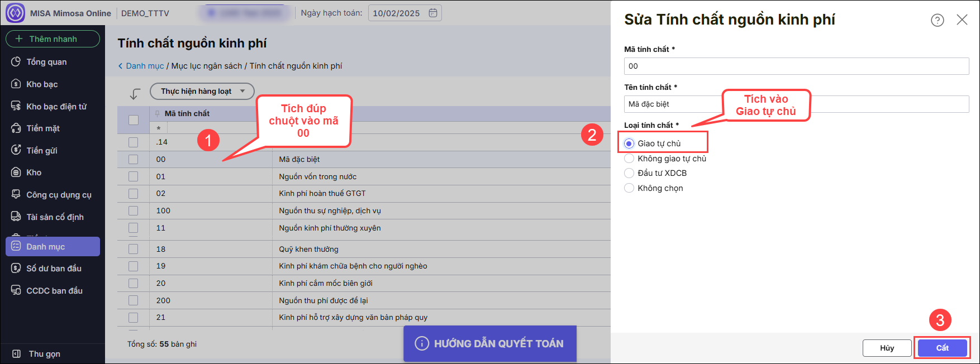
Task: Click the back chevron before Danh mục breadcrumb
Action: [120, 66]
